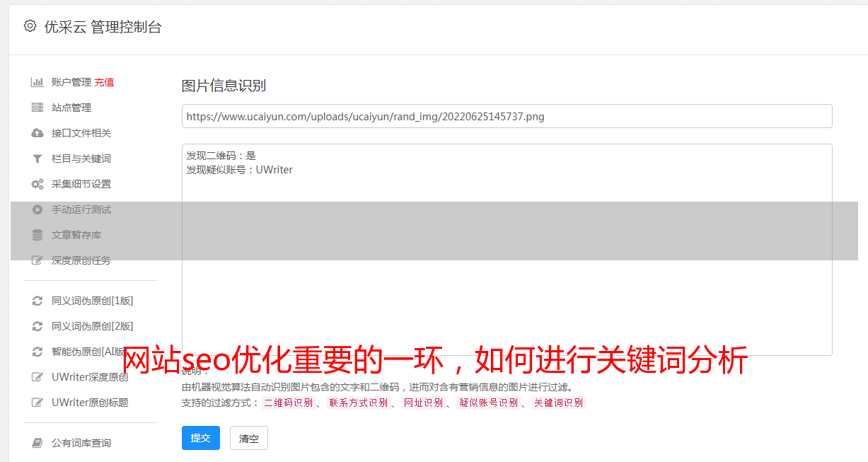868x462 pixels.
Task: Click the database icon for 文章暂存库
Action: (37, 235)
